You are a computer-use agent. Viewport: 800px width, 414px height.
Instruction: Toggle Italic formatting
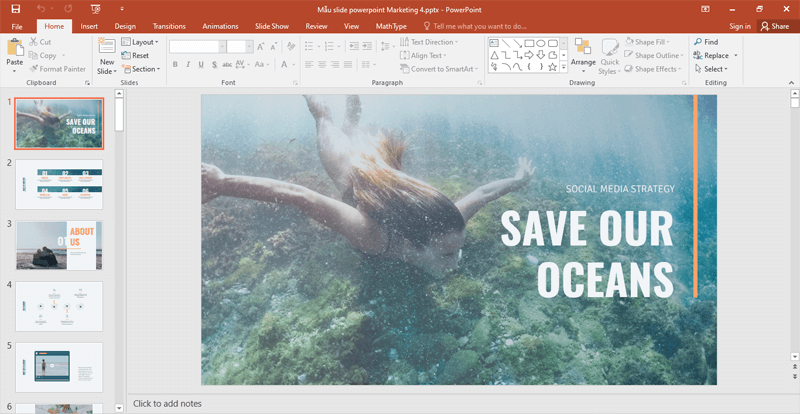pyautogui.click(x=188, y=64)
